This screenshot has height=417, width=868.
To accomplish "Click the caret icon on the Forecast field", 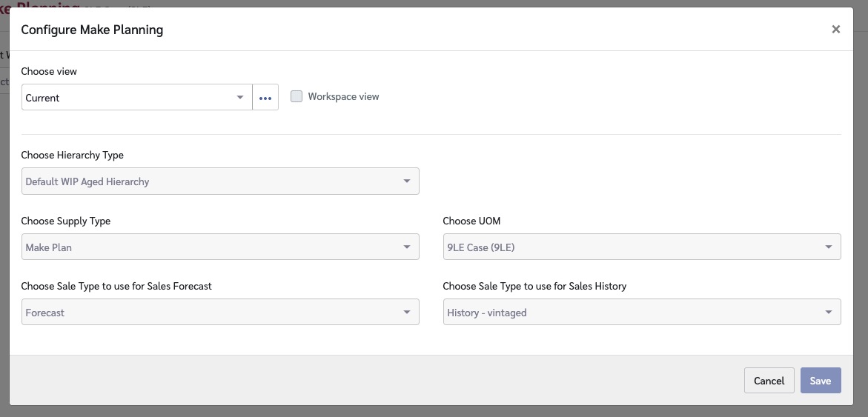I will click(407, 313).
